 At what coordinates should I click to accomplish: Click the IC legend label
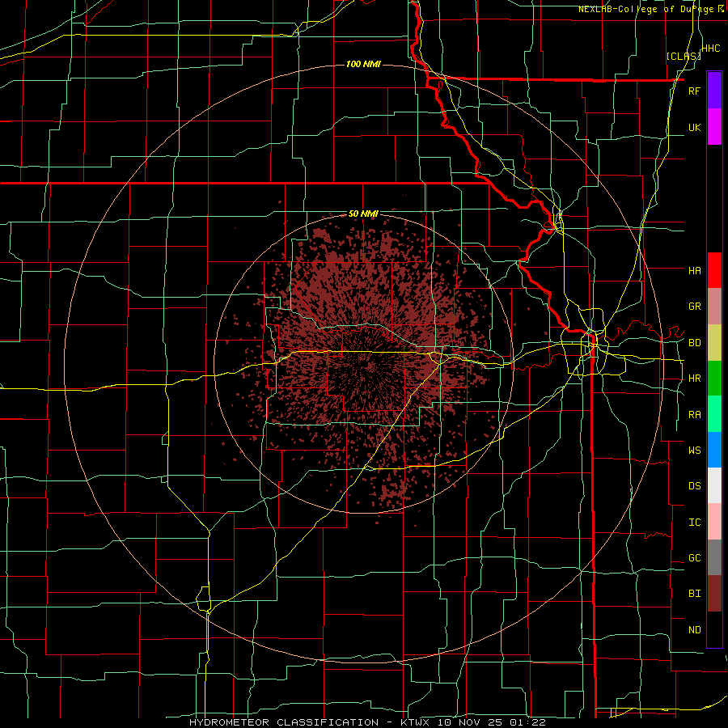point(694,523)
